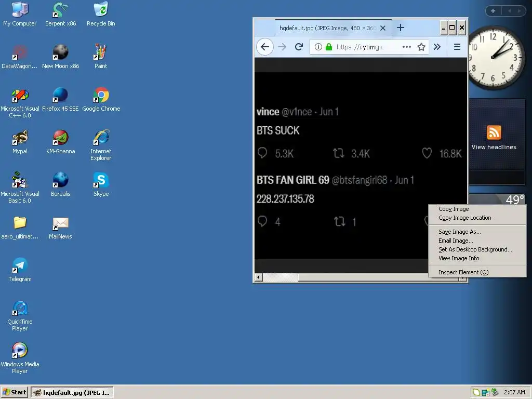Click View headlines in feed gadget
532x399 pixels.
(494, 147)
